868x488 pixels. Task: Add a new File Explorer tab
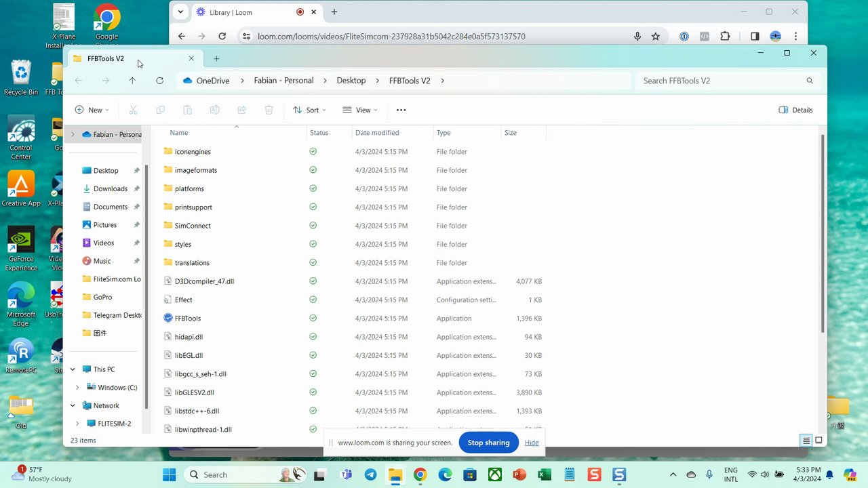[x=216, y=58]
